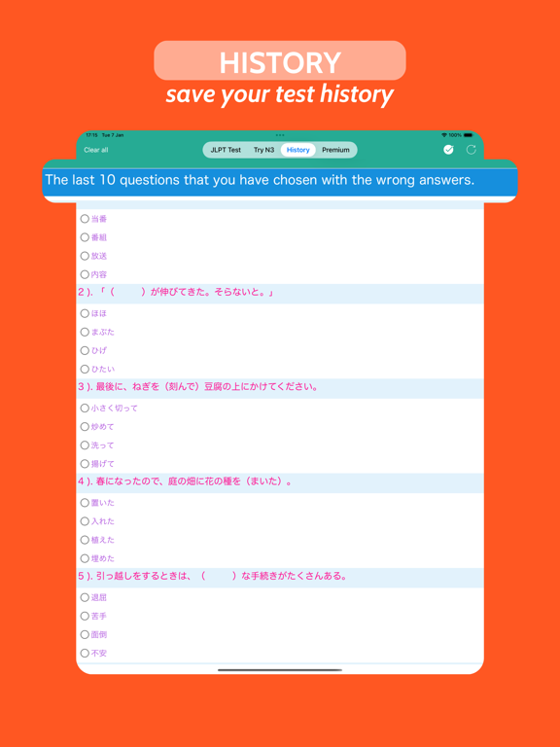Click the 'save your test history' subtitle
Viewport: 560px width, 747px height.
[280, 94]
